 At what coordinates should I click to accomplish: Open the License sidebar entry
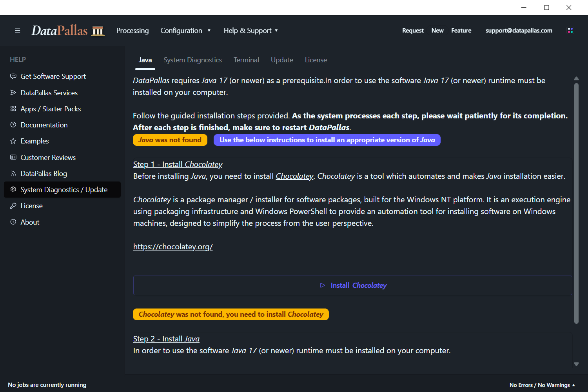62,206
